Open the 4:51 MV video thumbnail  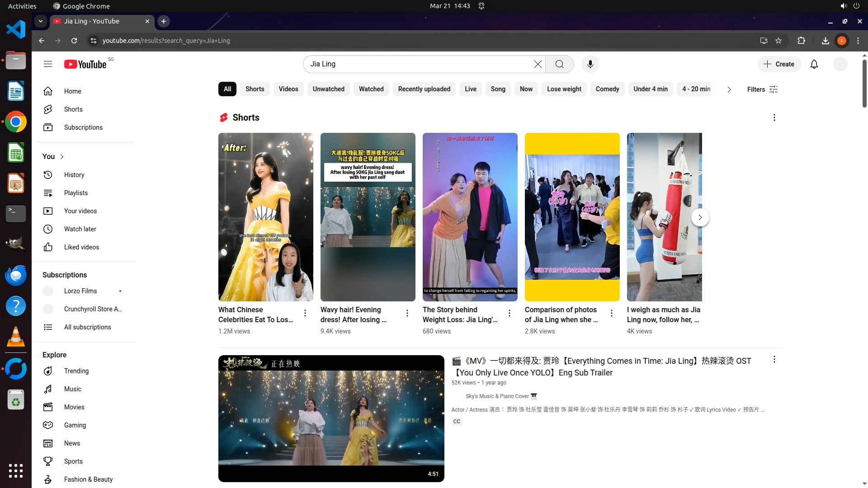click(x=331, y=418)
